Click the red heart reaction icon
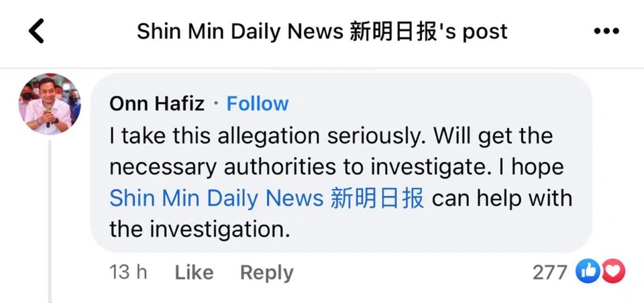The image size is (644, 303). [x=614, y=271]
